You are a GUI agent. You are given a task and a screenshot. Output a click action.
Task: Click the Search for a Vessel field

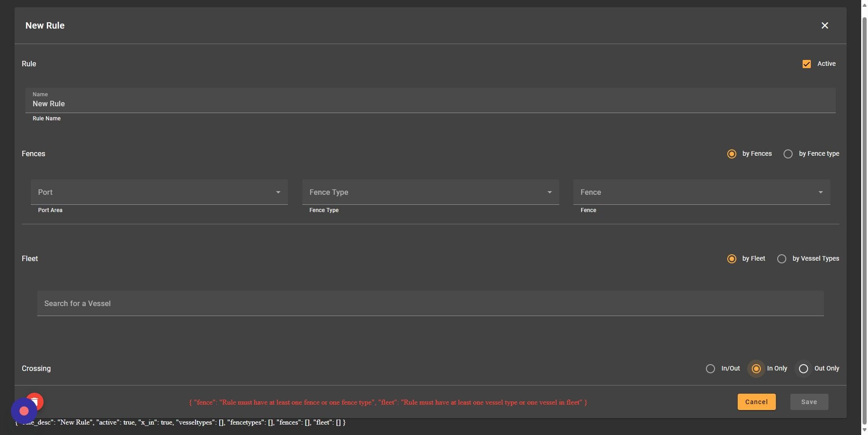tap(430, 303)
